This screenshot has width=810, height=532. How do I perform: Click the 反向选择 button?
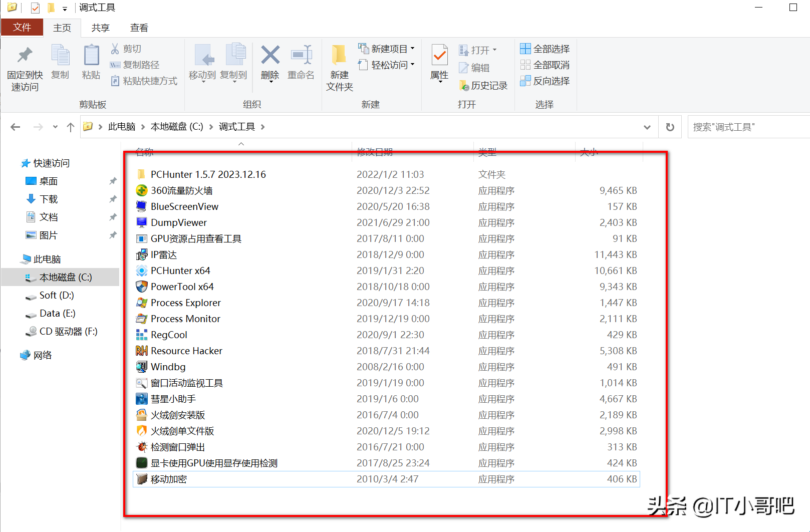(545, 81)
